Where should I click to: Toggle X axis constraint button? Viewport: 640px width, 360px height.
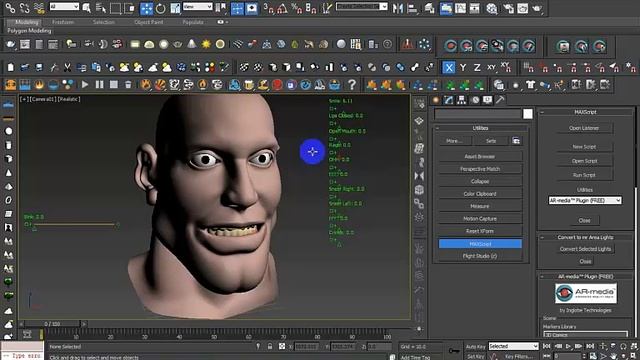point(449,67)
